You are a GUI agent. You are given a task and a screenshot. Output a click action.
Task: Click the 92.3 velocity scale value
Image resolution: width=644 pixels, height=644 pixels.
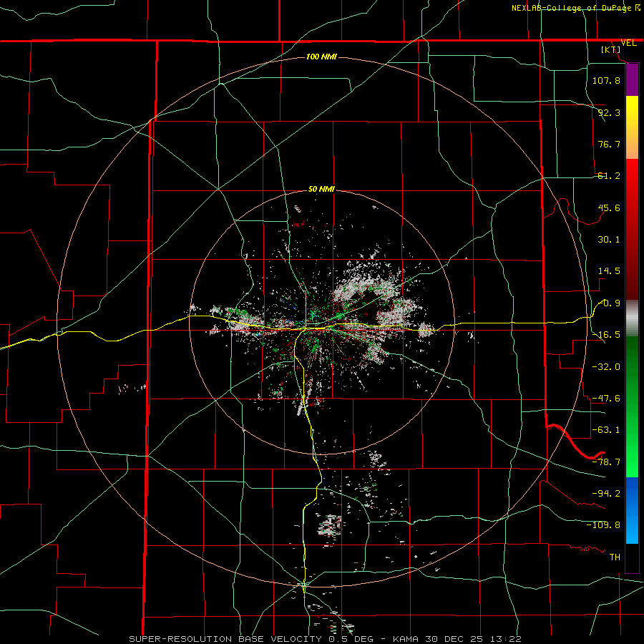609,112
